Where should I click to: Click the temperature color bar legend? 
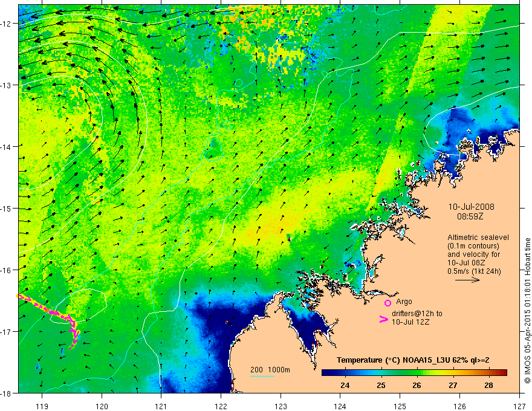click(x=414, y=373)
